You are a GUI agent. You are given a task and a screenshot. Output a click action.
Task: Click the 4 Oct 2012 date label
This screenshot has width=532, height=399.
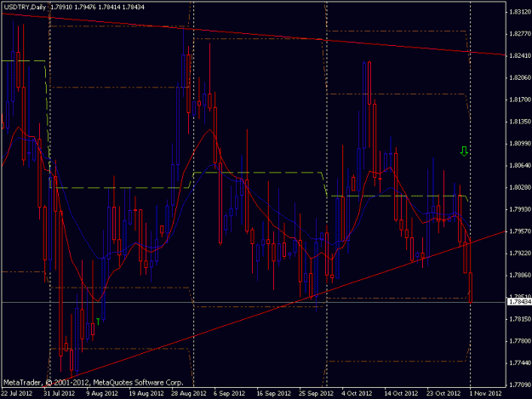357,393
